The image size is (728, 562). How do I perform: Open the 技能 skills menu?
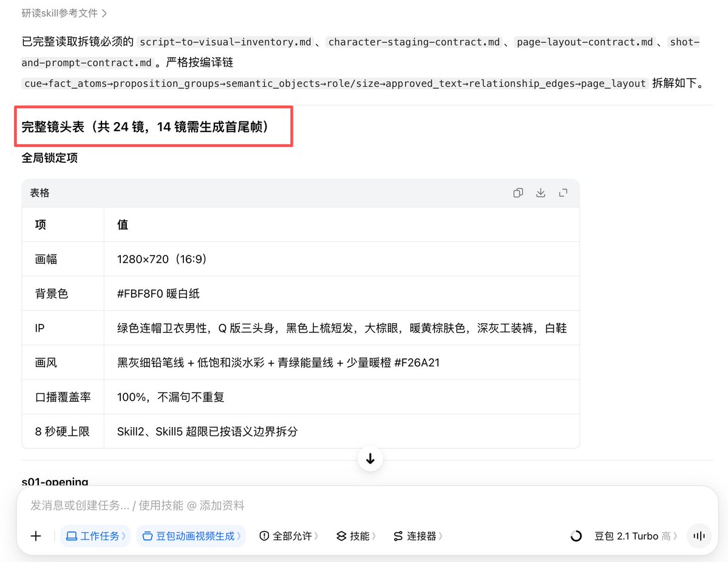[356, 536]
